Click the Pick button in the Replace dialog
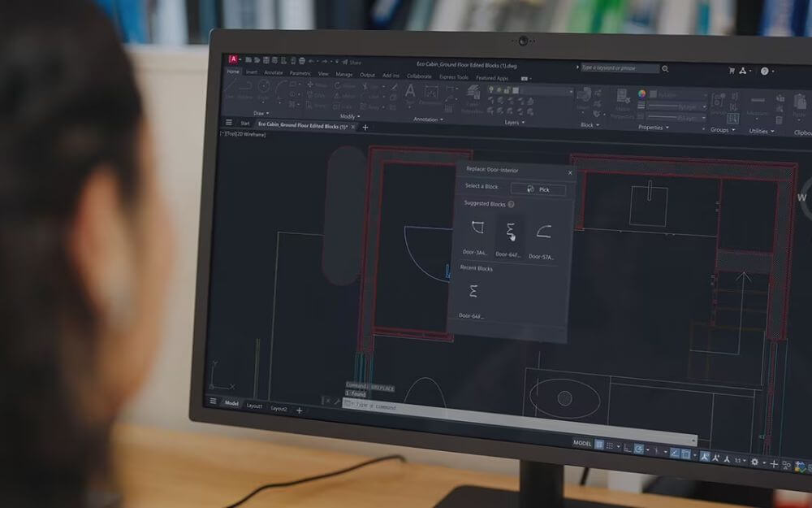812x508 pixels. pyautogui.click(x=539, y=189)
